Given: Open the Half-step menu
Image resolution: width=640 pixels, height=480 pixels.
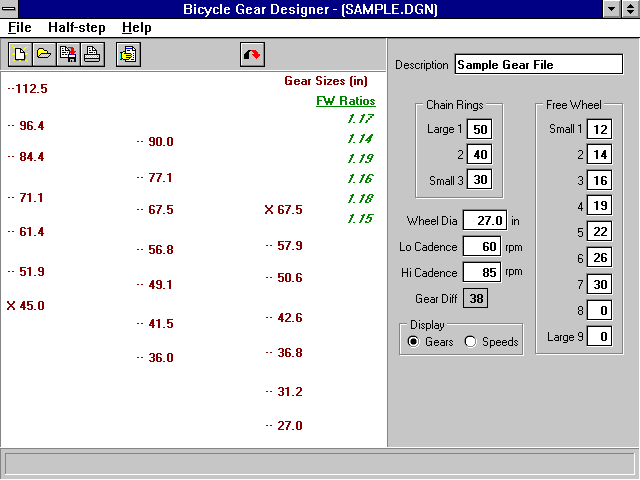Looking at the screenshot, I should click(x=77, y=28).
